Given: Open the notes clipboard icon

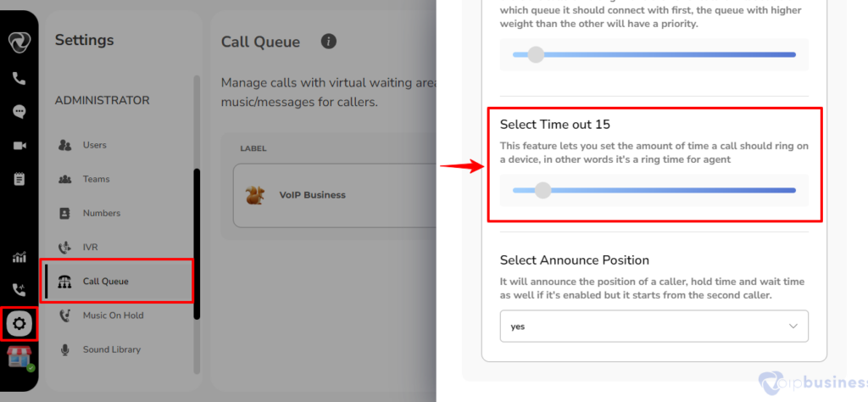Looking at the screenshot, I should click(19, 179).
